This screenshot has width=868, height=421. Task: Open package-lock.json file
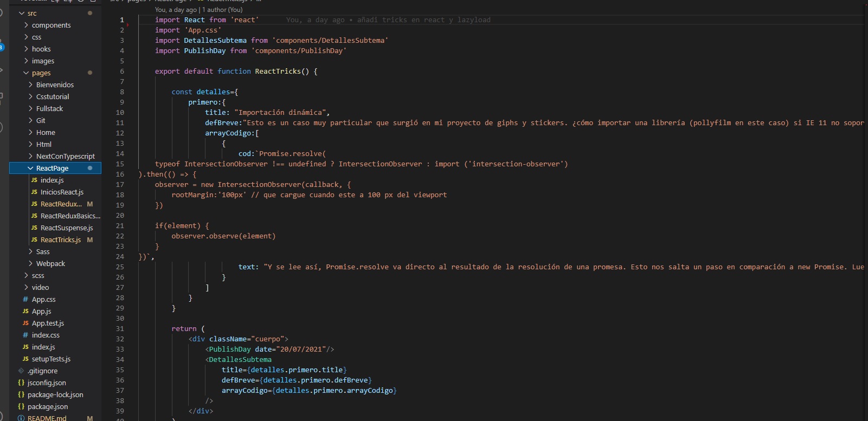pyautogui.click(x=55, y=394)
